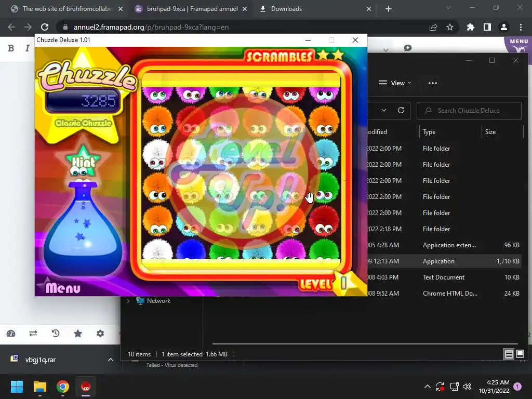Expand the File Explorer address history dropdown
This screenshot has height=399, width=532.
tap(384, 110)
